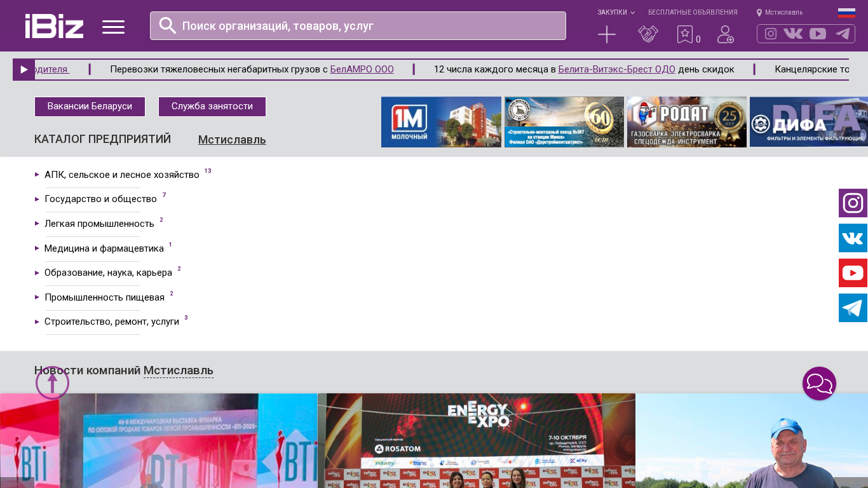The image size is (868, 488).
Task: Switch language via Russian flag icon
Action: pos(846,13)
